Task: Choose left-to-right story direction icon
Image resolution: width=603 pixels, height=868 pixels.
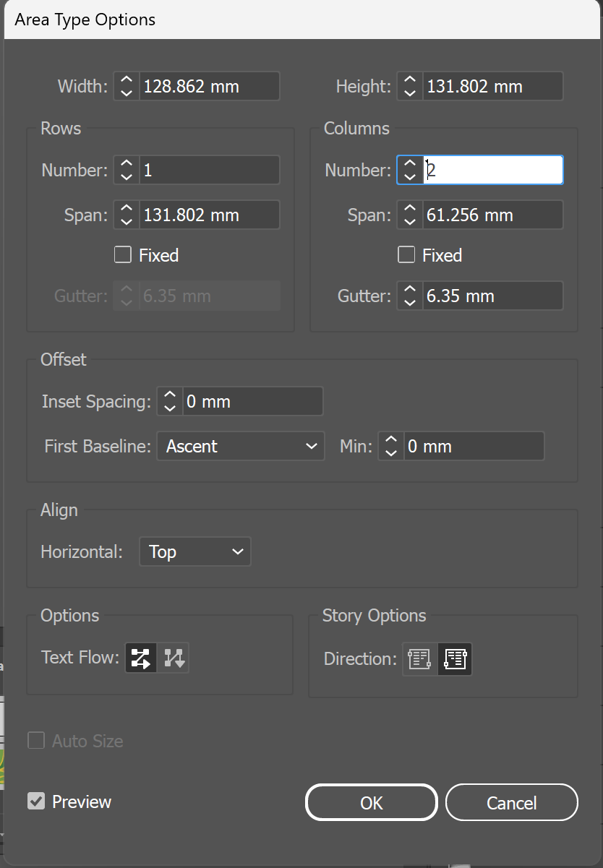Action: click(x=420, y=659)
